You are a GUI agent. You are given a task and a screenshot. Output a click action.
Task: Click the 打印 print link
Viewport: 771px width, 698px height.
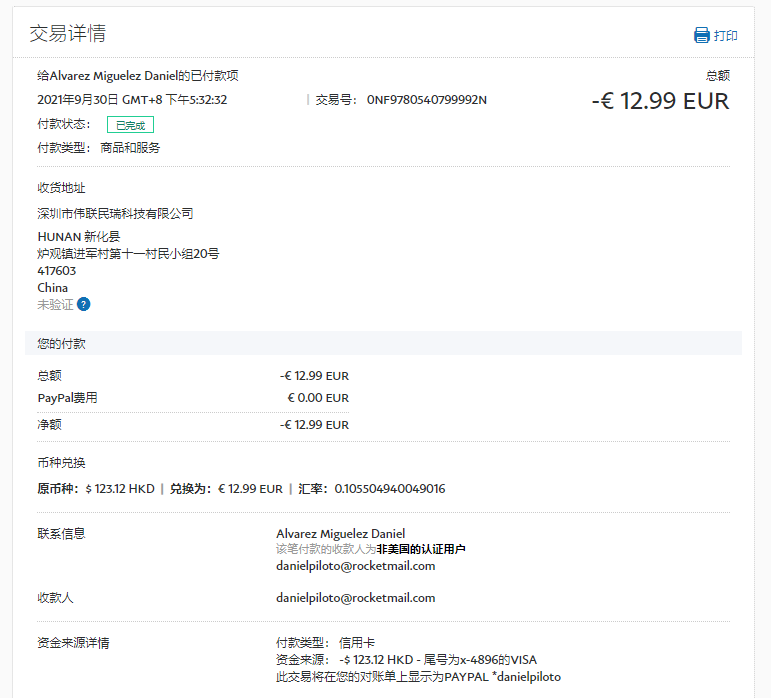(x=725, y=36)
